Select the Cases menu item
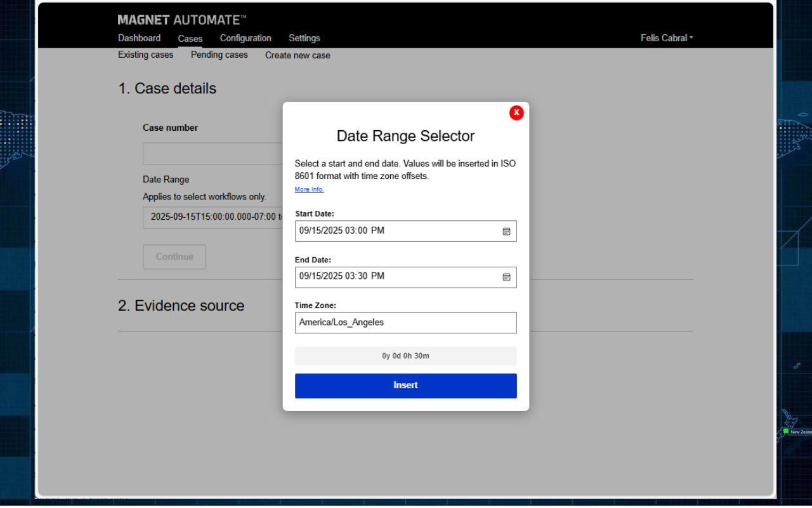Image resolution: width=812 pixels, height=508 pixels. point(190,39)
